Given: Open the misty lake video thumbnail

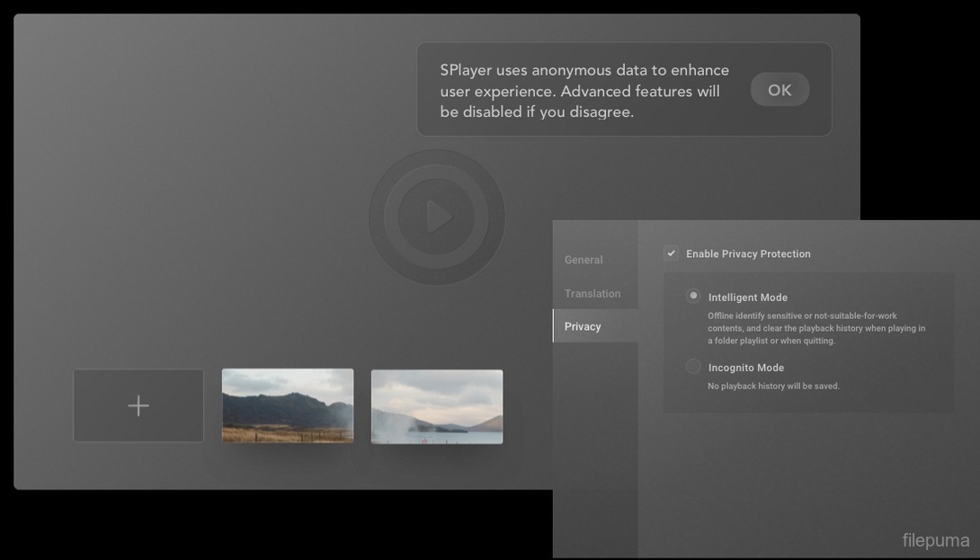Looking at the screenshot, I should (x=437, y=405).
